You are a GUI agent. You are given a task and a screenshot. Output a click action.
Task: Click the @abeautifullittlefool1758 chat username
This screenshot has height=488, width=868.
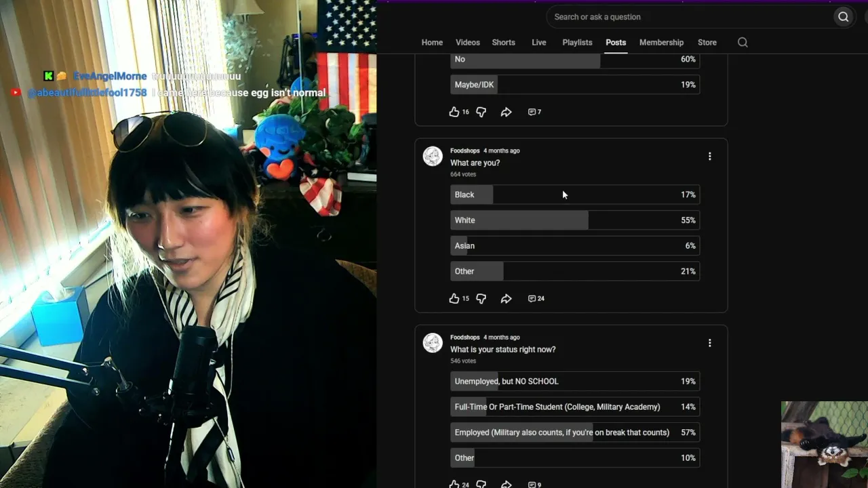87,93
